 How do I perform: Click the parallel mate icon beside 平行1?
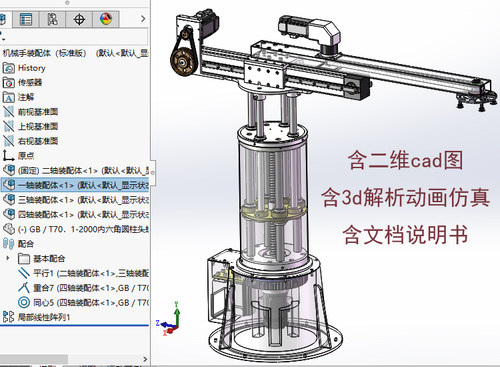(x=24, y=273)
